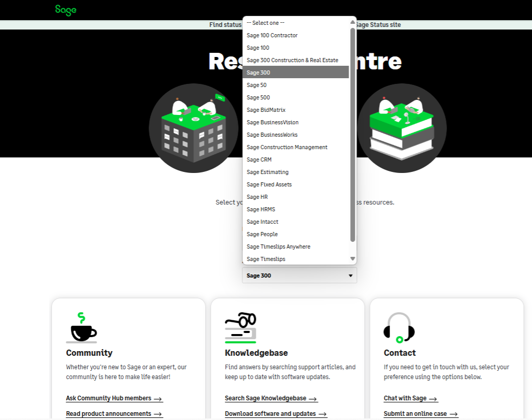Open Read product announcements link

pos(114,414)
